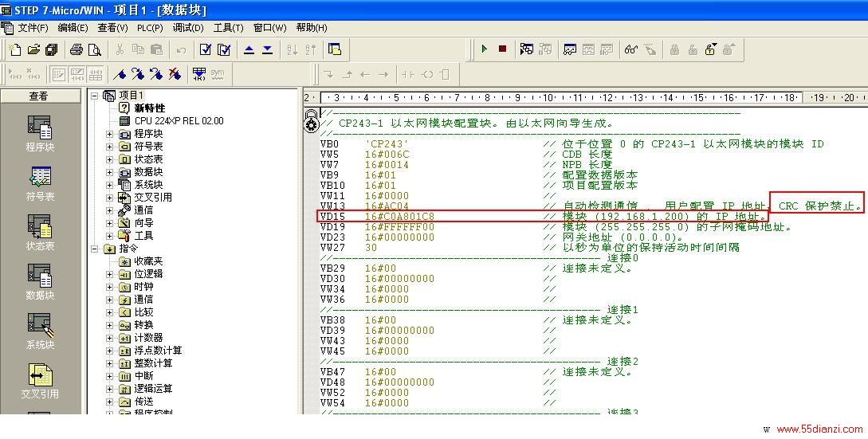Open the 调试(D) menu
The image size is (868, 439).
point(188,28)
